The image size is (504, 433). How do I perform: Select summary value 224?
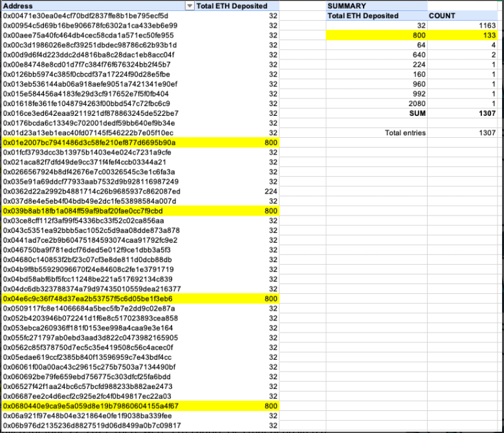(x=377, y=65)
